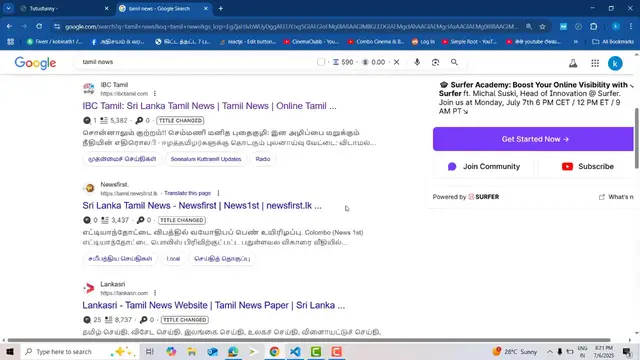The width and height of the screenshot is (640, 360).
Task: Clear the search box with the X
Action: [396, 62]
